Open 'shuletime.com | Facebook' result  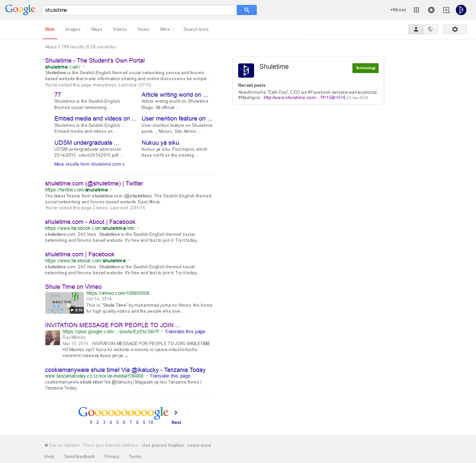tap(80, 254)
